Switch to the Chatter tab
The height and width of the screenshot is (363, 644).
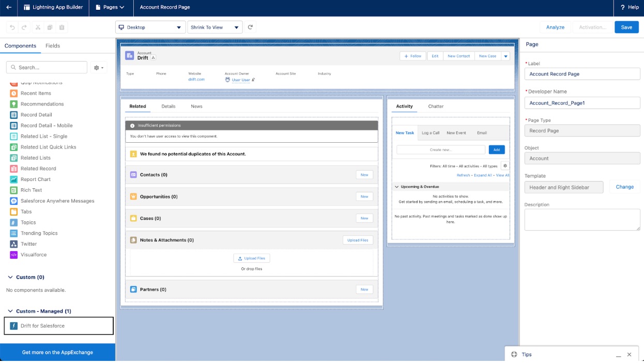click(x=436, y=107)
